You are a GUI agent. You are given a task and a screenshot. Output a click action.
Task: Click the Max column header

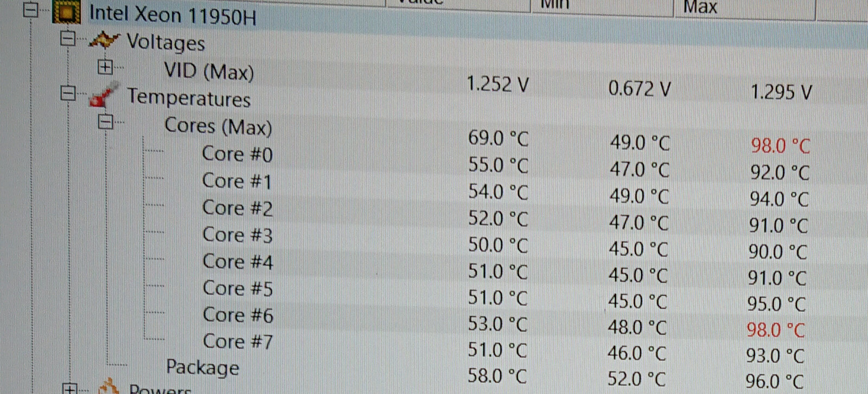[700, 7]
